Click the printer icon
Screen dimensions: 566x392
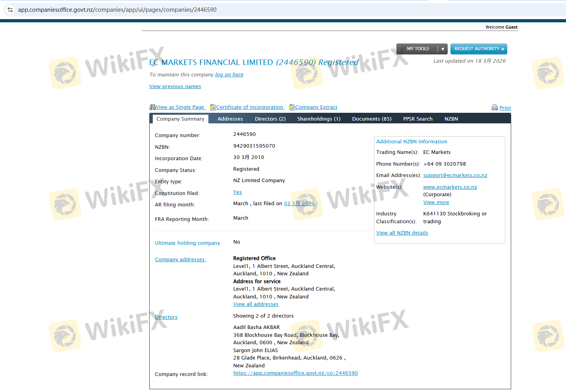(x=495, y=108)
